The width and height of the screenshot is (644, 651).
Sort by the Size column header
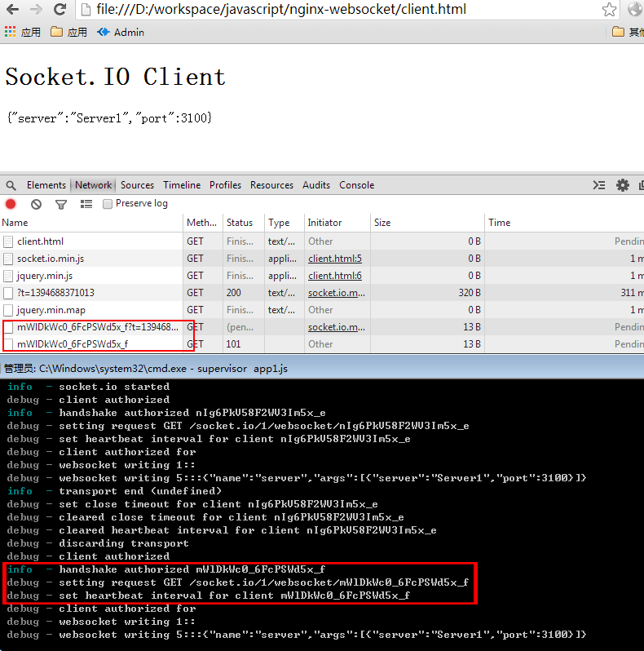coord(427,223)
